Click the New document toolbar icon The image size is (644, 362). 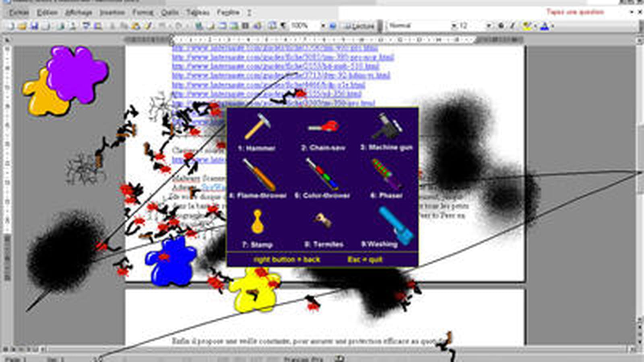(11, 26)
